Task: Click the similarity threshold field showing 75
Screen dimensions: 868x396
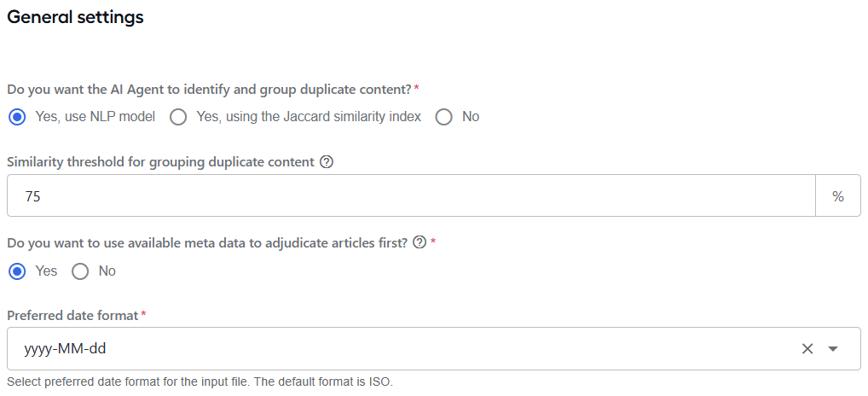Action: 411,196
